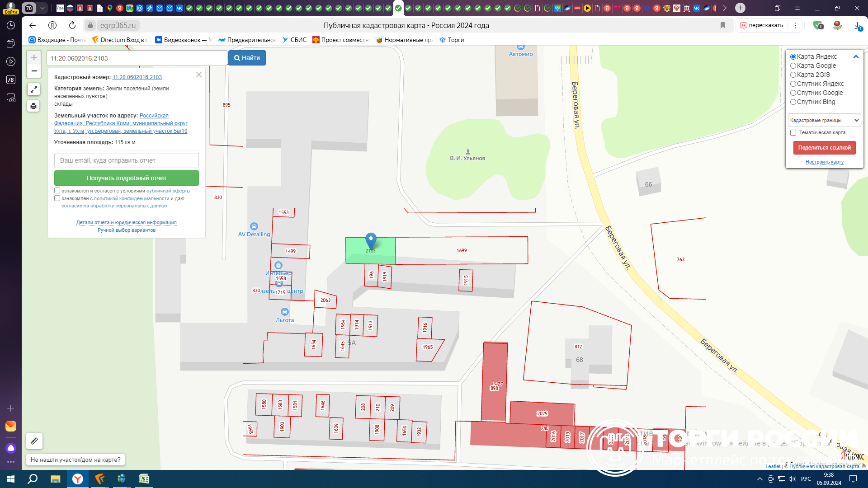Bookmark this page icon in address bar
This screenshot has width=868, height=488.
(x=723, y=25)
